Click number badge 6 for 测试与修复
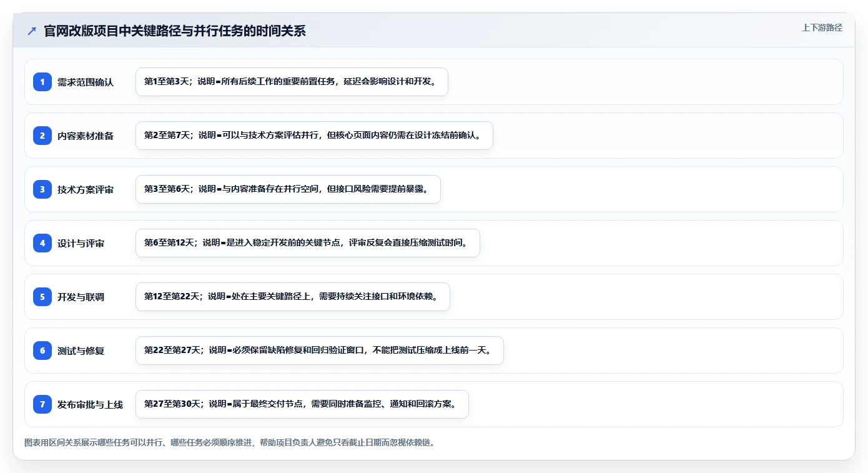 (42, 350)
